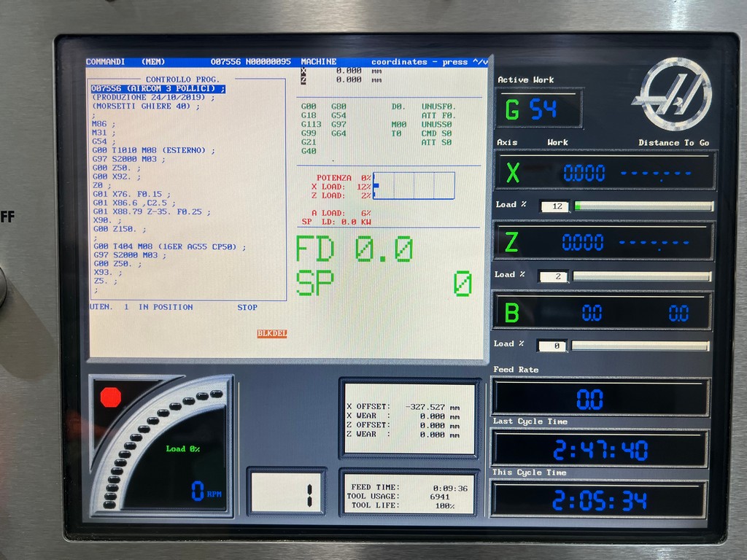Select the line G01 X86.6 ,C2.5
Screen dimensions: 747x560
point(134,203)
